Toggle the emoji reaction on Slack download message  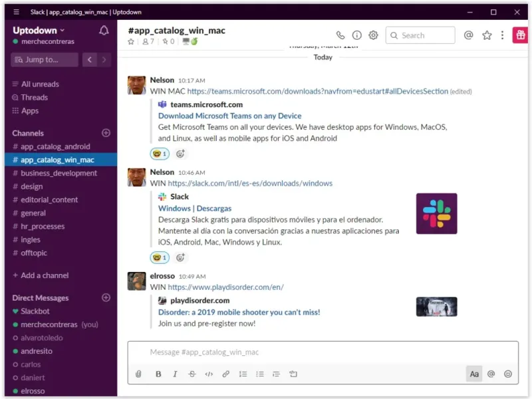click(160, 257)
